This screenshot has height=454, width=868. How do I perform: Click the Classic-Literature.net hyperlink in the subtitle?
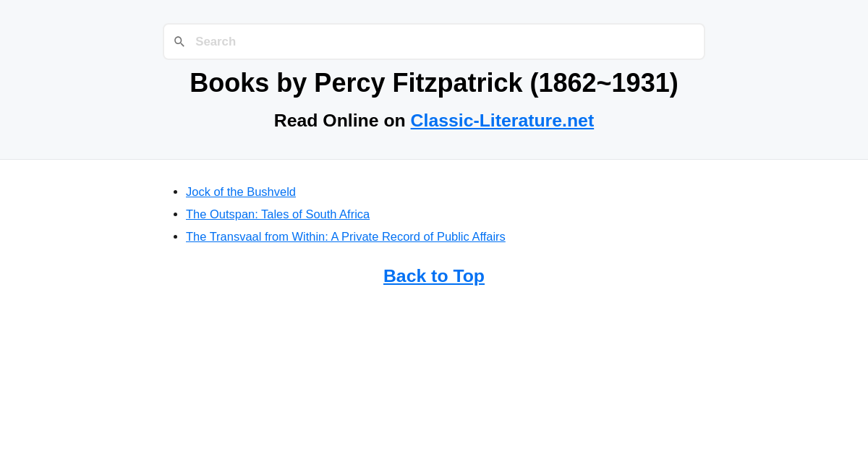pyautogui.click(x=502, y=120)
